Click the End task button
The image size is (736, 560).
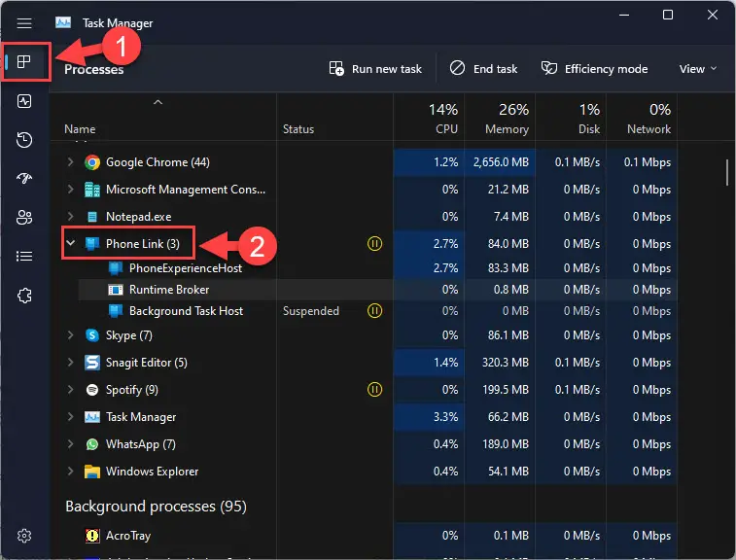pyautogui.click(x=483, y=69)
